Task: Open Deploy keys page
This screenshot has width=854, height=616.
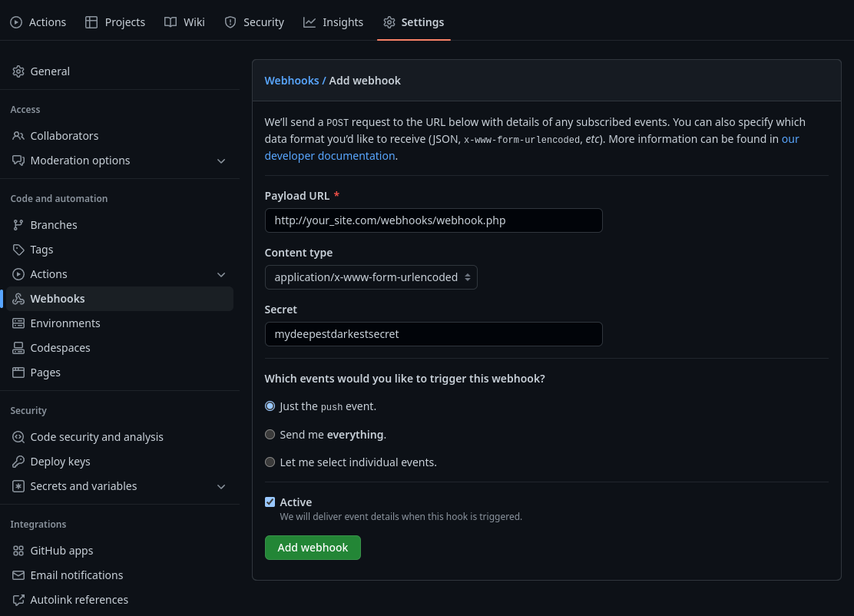Action: click(120, 462)
